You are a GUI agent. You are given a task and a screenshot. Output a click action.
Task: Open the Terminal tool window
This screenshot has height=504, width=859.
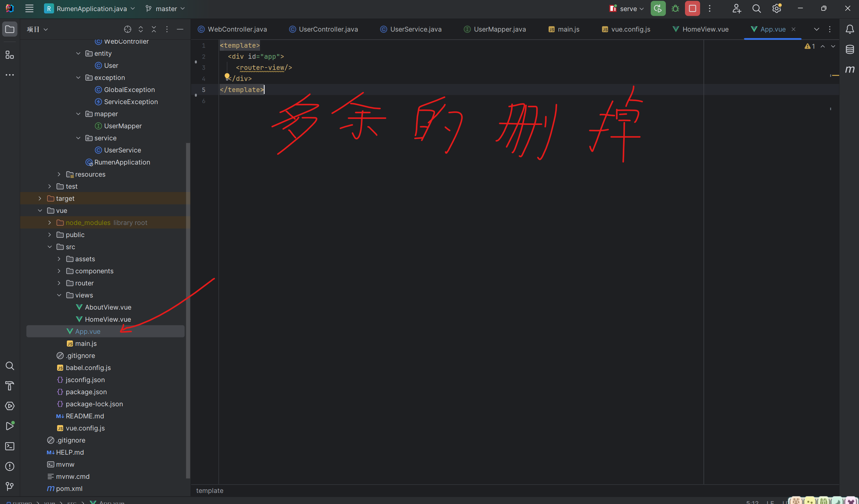(9, 446)
